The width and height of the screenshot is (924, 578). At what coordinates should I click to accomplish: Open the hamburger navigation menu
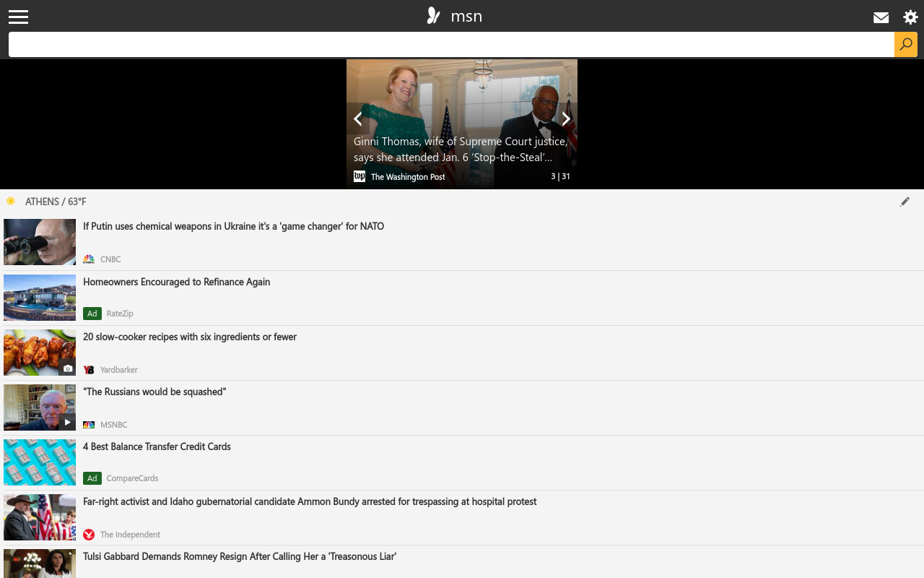18,17
